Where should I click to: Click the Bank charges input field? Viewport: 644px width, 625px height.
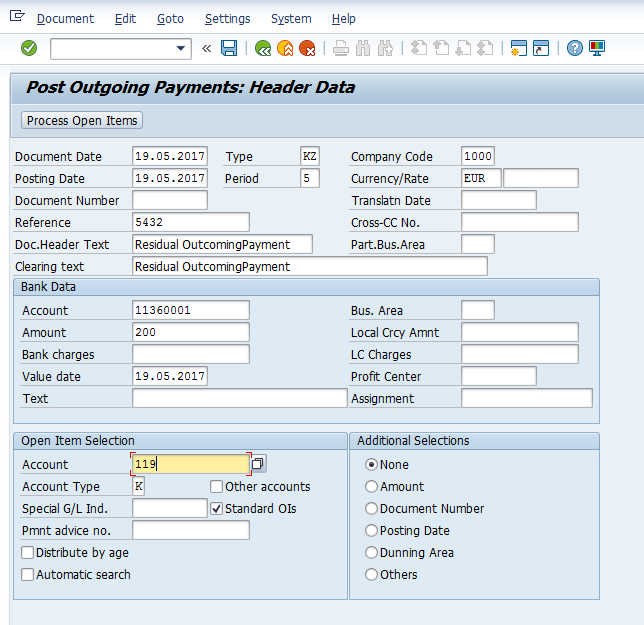pyautogui.click(x=190, y=355)
